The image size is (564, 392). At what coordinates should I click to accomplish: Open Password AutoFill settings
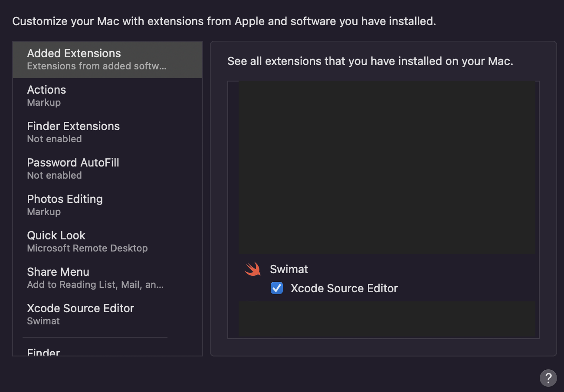73,163
